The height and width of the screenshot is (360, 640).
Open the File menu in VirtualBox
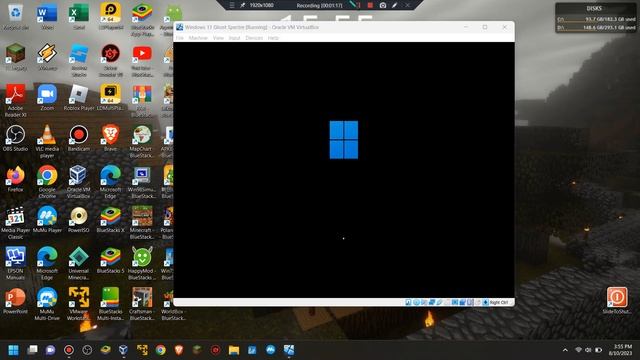(180, 38)
